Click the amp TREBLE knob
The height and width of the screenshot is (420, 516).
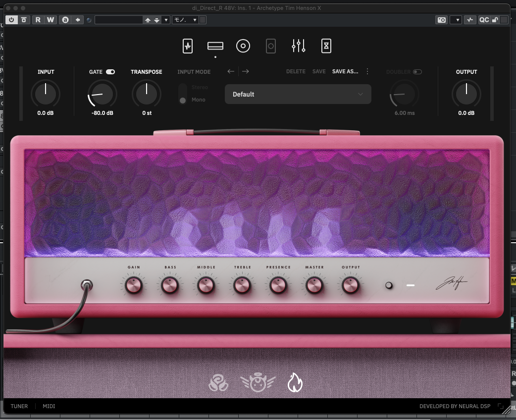pyautogui.click(x=242, y=285)
